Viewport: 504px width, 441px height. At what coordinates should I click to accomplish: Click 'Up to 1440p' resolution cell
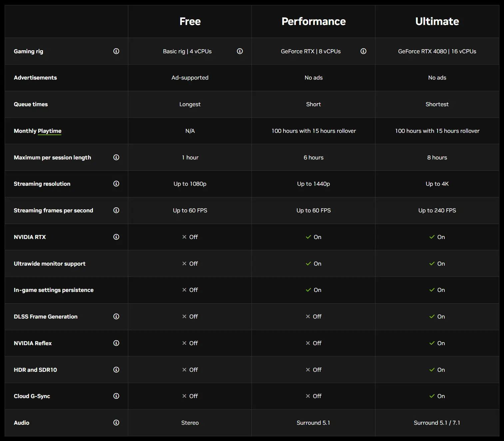pyautogui.click(x=313, y=184)
